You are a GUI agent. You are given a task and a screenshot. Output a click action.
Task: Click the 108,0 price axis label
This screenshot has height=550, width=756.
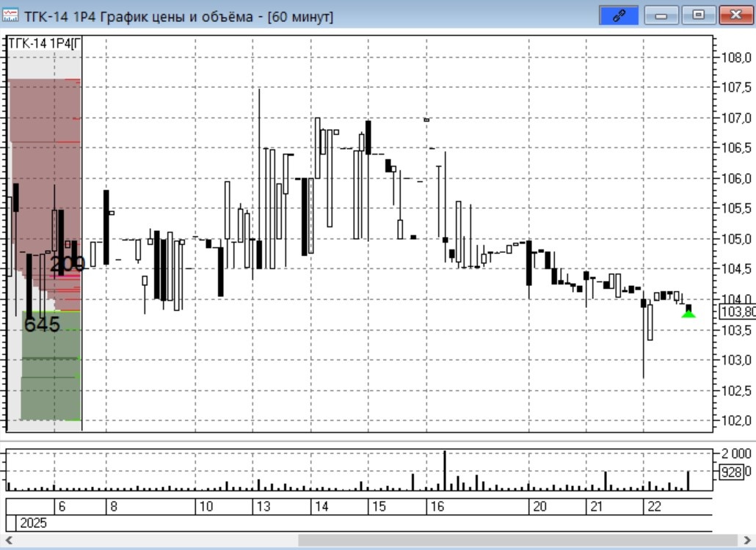736,58
